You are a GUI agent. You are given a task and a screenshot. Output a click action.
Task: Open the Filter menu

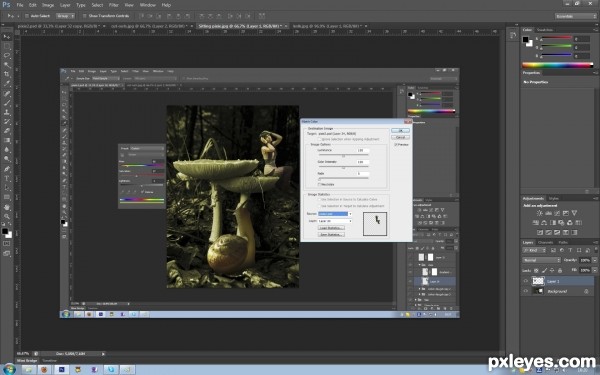click(x=114, y=5)
